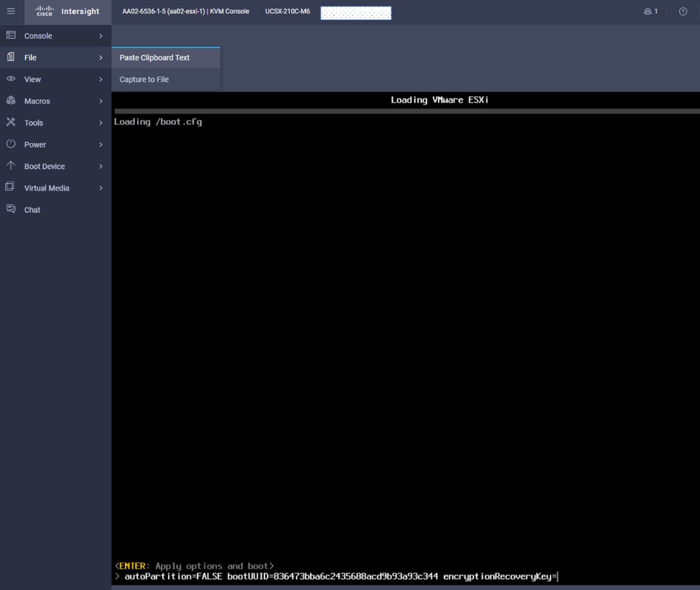Expand the View submenu chevron
Viewport: 700px width, 590px height.
coord(101,79)
